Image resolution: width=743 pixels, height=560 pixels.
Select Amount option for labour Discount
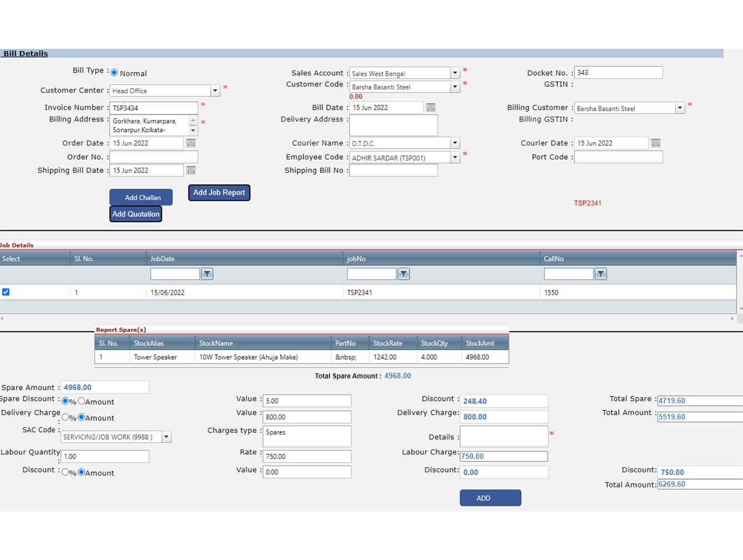(x=82, y=472)
